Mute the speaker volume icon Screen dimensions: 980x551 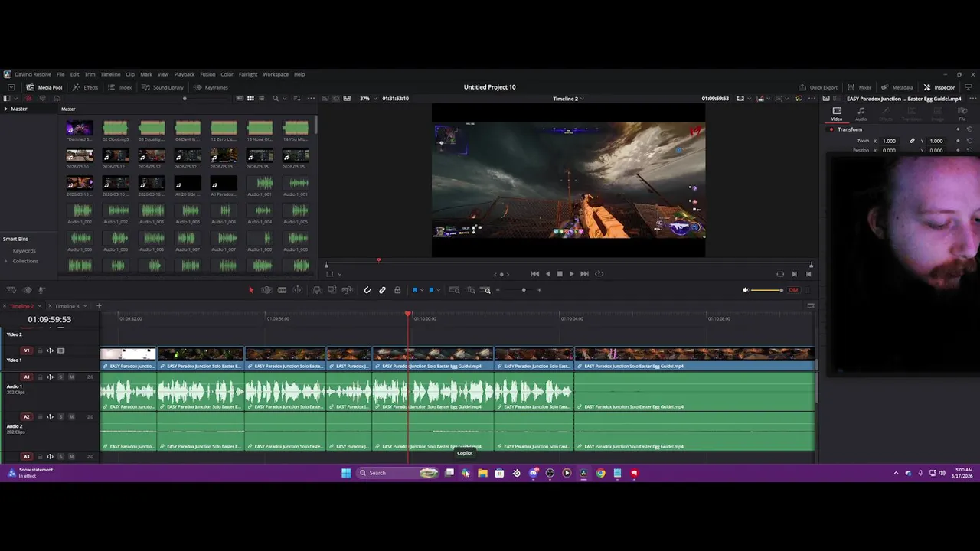pyautogui.click(x=745, y=290)
